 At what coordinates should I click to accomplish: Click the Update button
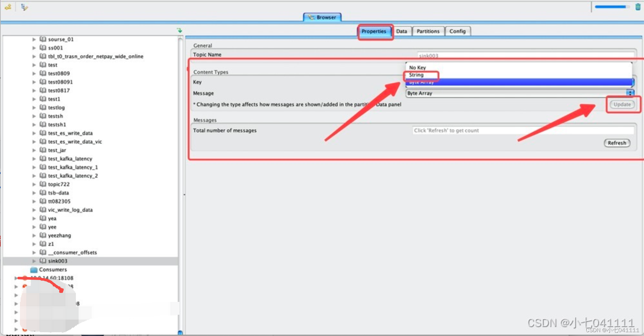click(x=622, y=105)
